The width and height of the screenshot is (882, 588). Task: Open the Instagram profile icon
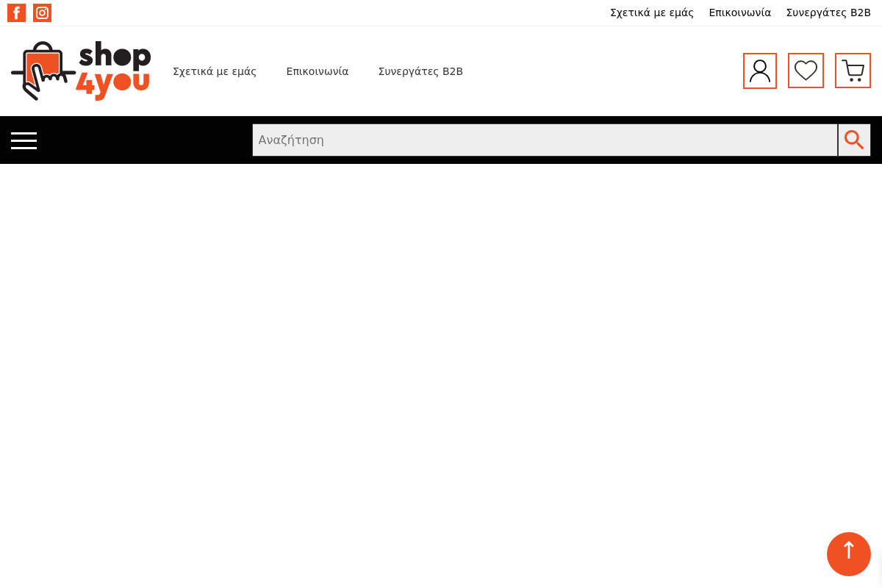[x=42, y=12]
